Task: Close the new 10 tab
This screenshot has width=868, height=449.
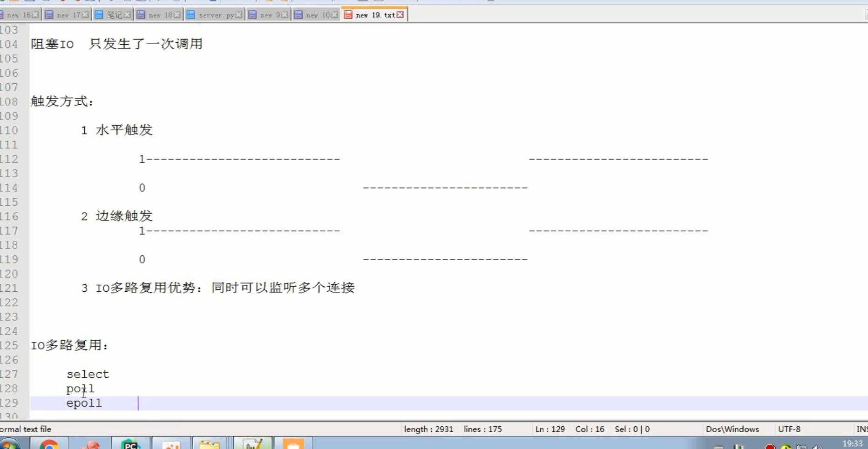Action: pos(334,15)
